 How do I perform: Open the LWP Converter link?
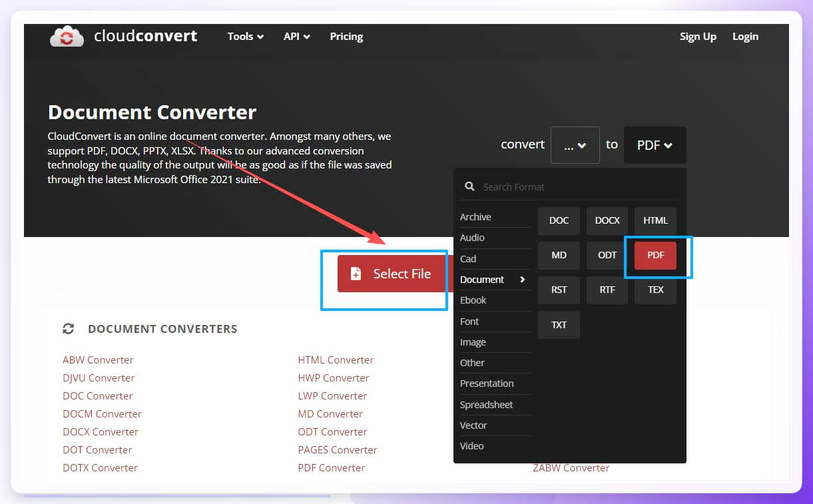point(332,396)
